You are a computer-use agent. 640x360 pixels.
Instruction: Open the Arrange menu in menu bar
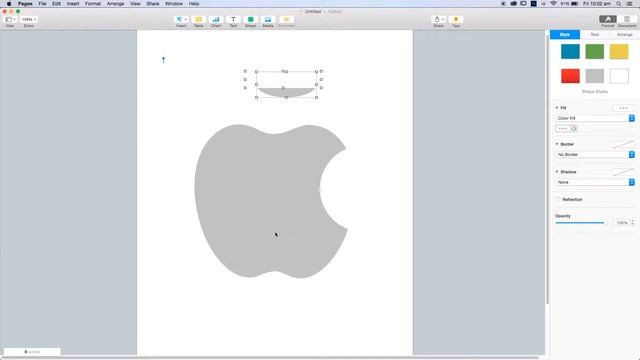(x=116, y=4)
